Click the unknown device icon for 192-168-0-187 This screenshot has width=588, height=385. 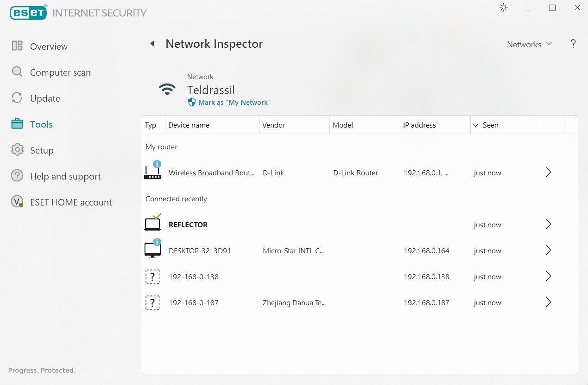tap(152, 303)
